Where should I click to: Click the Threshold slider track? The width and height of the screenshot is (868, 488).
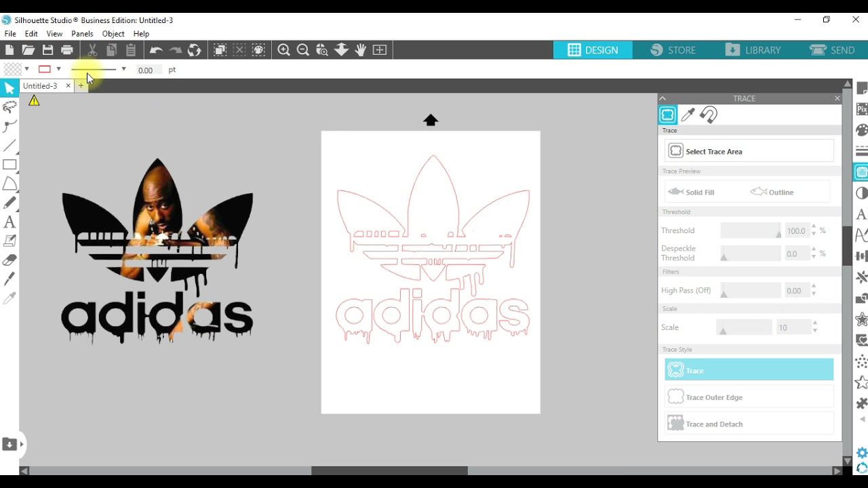click(x=751, y=230)
